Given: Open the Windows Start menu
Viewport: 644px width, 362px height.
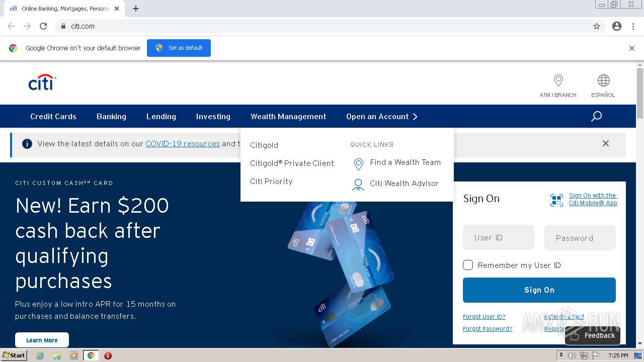Looking at the screenshot, I should 14,355.
